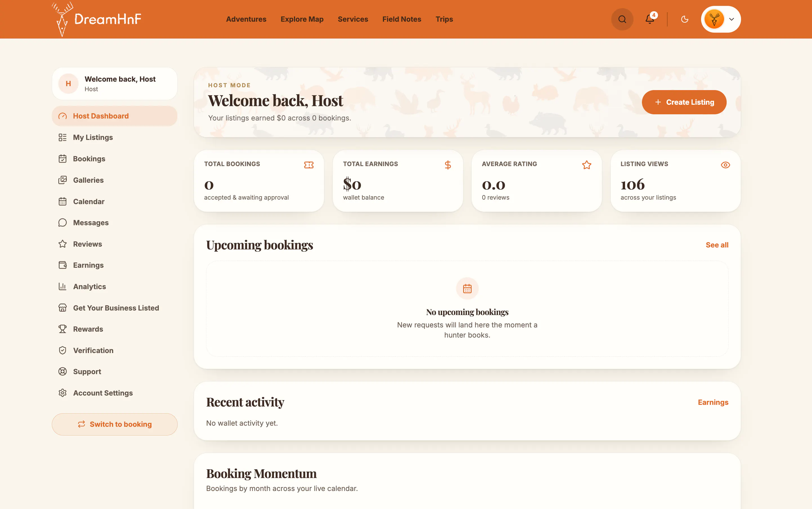This screenshot has width=812, height=509.
Task: Open Messages in sidebar
Action: click(x=115, y=222)
